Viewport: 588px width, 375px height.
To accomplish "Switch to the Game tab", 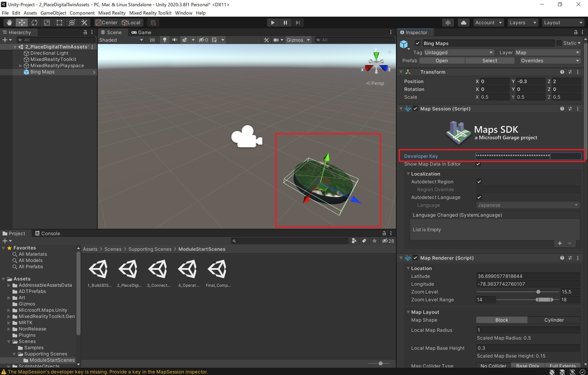I will (141, 32).
